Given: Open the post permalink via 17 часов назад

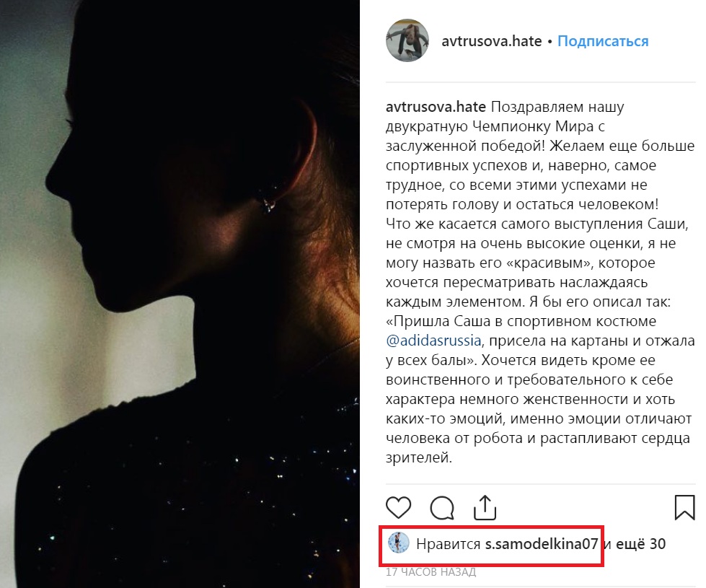Looking at the screenshot, I should pyautogui.click(x=431, y=572).
